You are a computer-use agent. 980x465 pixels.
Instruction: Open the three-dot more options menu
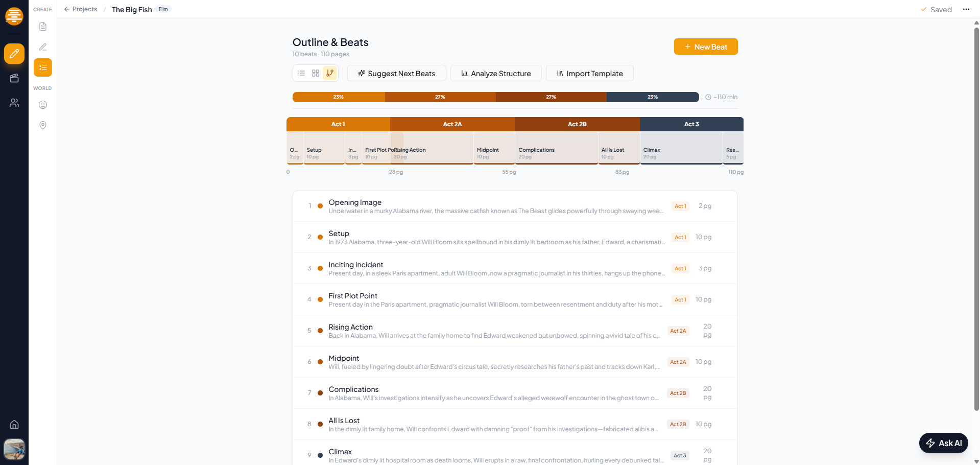[966, 9]
